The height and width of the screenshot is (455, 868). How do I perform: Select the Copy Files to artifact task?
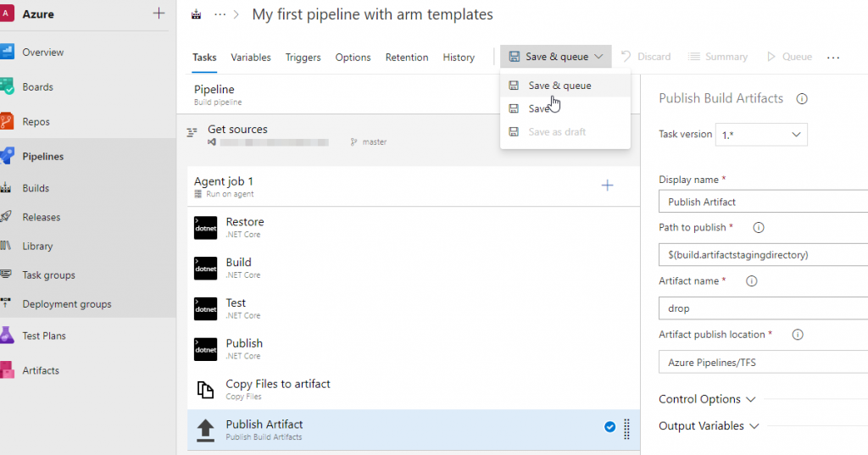[x=414, y=390]
